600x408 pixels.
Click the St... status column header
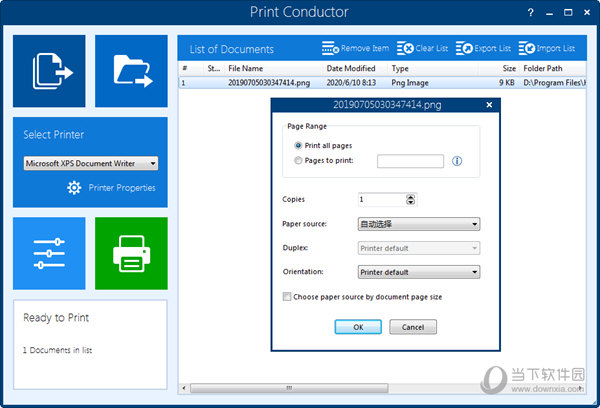click(x=214, y=69)
